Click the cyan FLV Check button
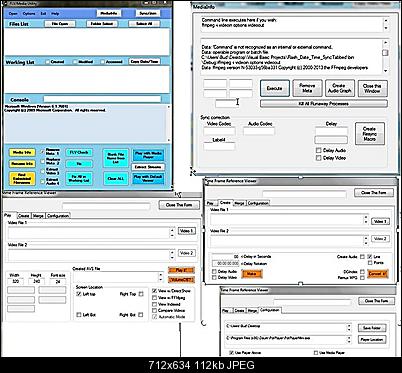This screenshot has width=402, height=373. [79, 152]
